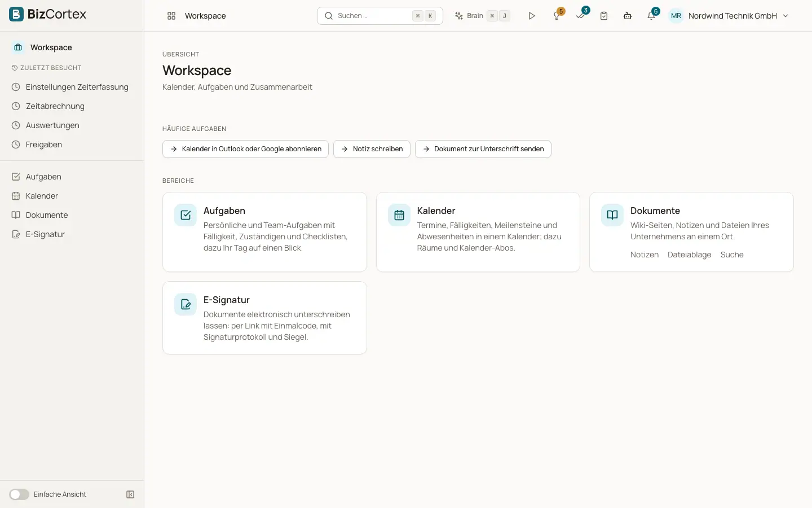Open the lightbulb tips icon with badge 5

pos(557,15)
